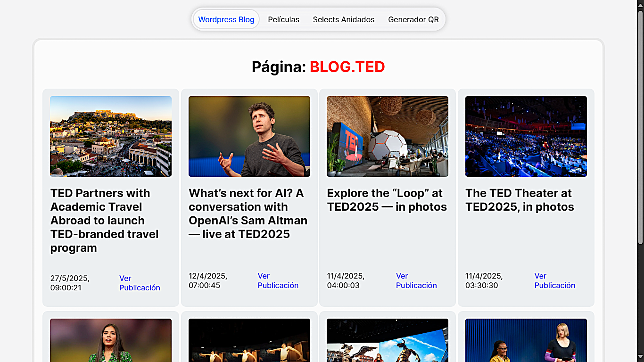
Task: Click the "Página: BLOG.TED" heading
Action: (x=318, y=67)
